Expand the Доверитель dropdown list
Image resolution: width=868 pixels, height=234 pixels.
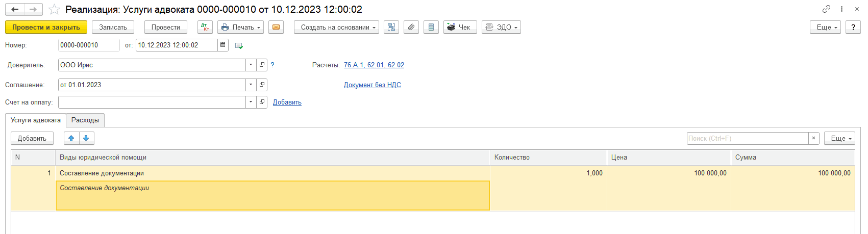tap(251, 65)
